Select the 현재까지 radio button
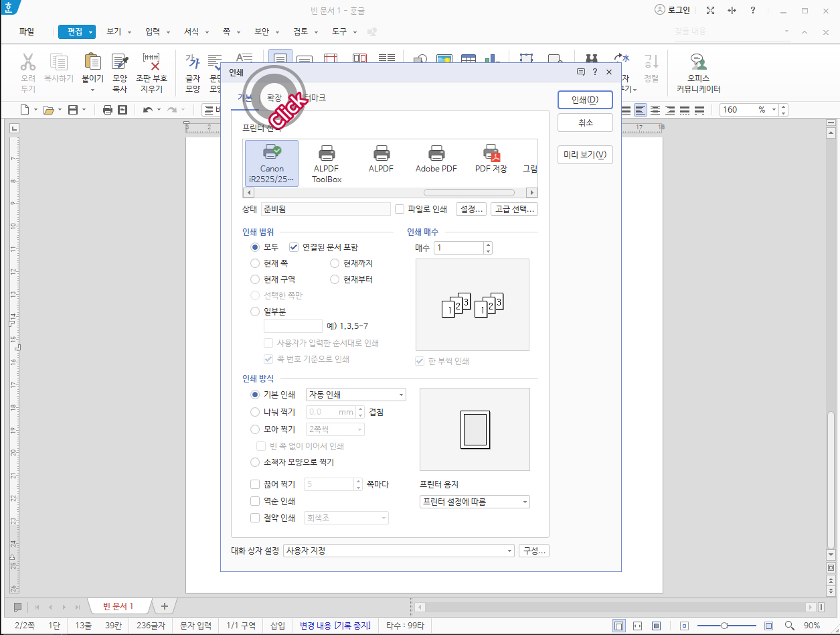This screenshot has height=635, width=840. click(x=335, y=263)
